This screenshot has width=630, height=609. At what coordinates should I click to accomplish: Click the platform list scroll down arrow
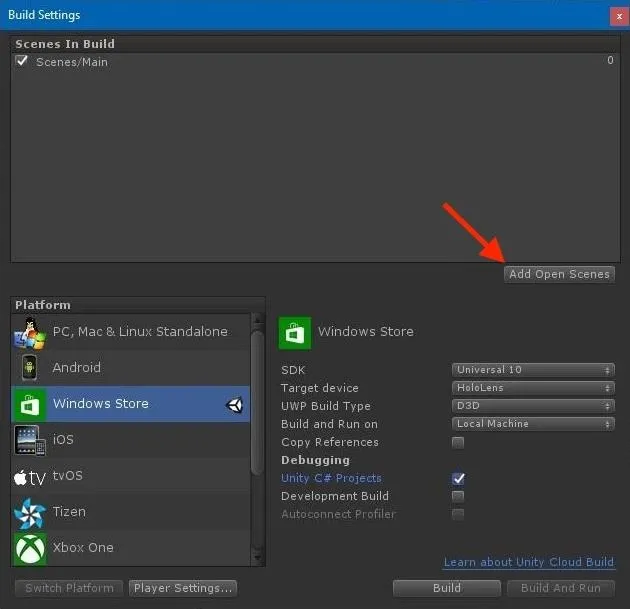(257, 558)
